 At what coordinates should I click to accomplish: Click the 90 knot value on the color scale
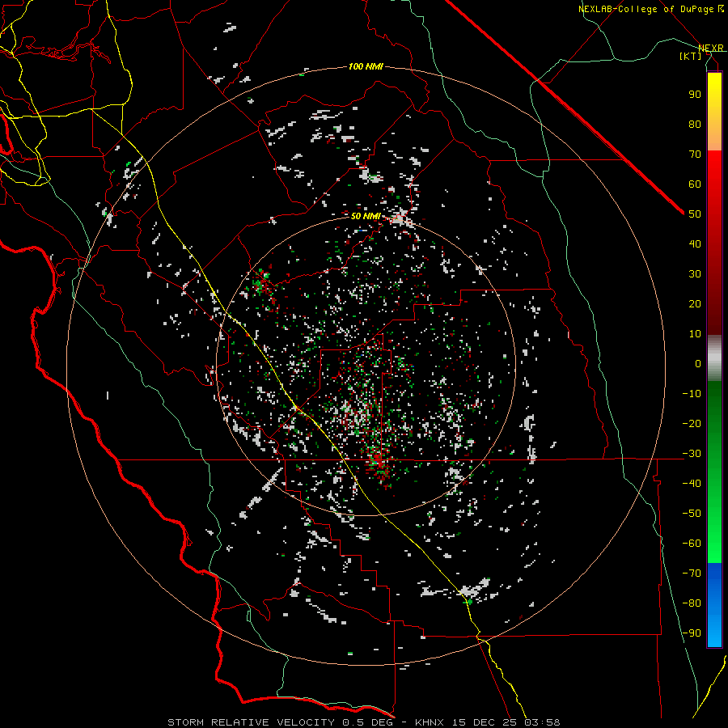point(695,95)
